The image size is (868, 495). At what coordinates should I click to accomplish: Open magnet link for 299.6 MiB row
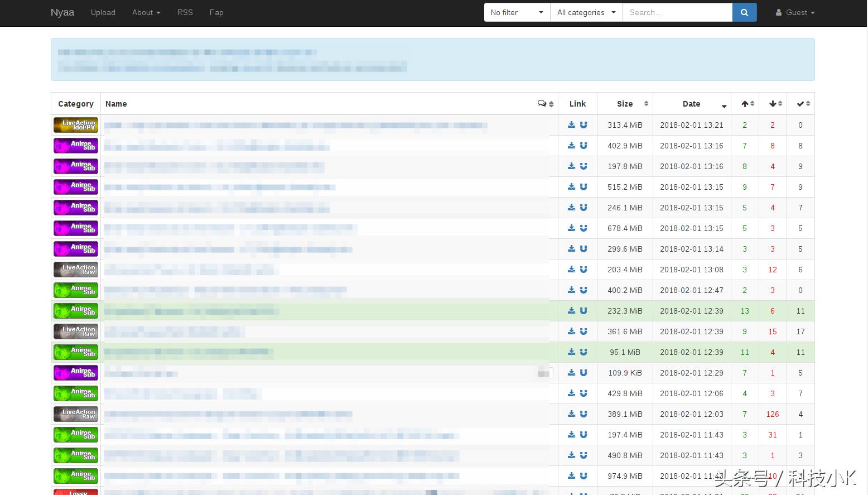(x=584, y=249)
